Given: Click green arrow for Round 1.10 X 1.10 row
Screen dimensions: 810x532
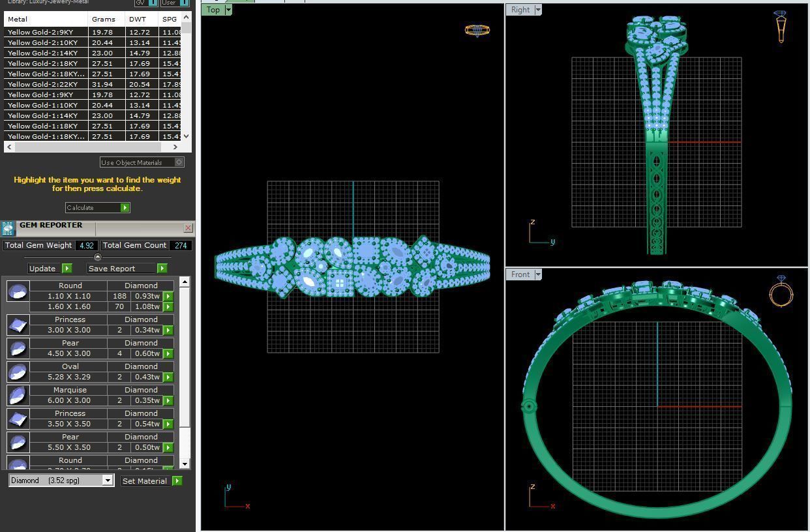Looking at the screenshot, I should [168, 296].
